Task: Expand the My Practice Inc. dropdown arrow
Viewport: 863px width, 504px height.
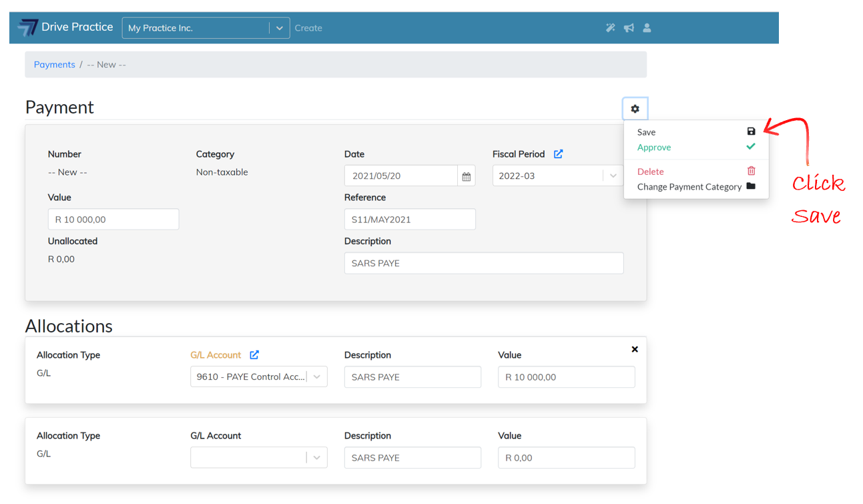Action: [280, 28]
